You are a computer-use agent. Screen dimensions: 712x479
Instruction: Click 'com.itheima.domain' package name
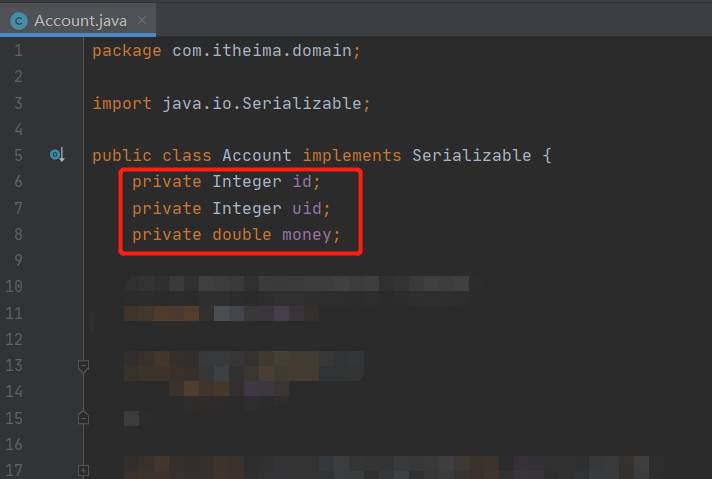262,50
